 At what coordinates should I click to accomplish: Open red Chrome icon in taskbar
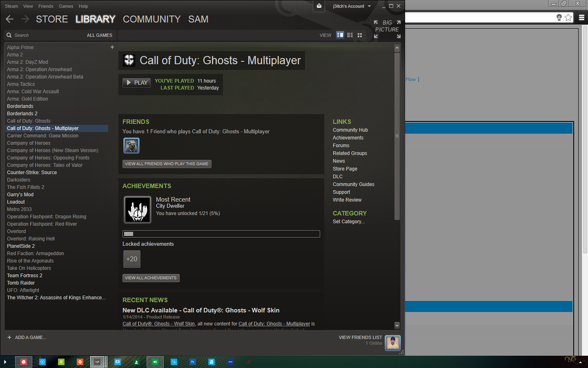click(x=24, y=362)
